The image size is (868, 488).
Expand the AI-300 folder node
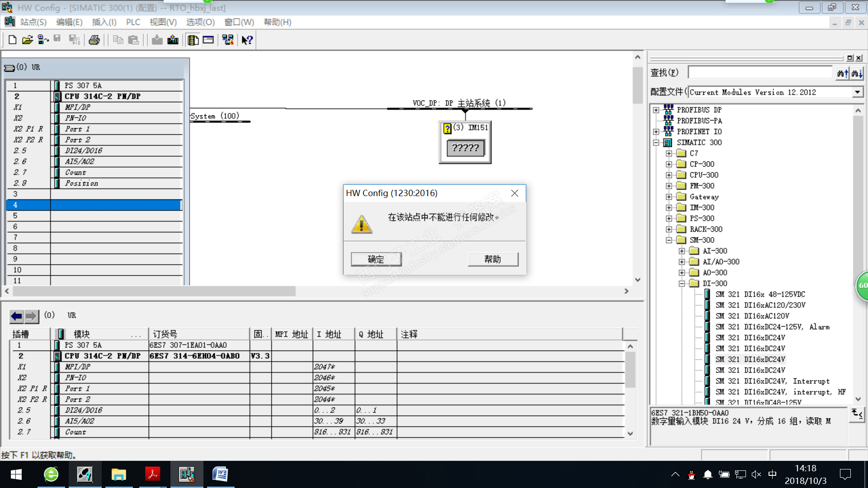682,251
